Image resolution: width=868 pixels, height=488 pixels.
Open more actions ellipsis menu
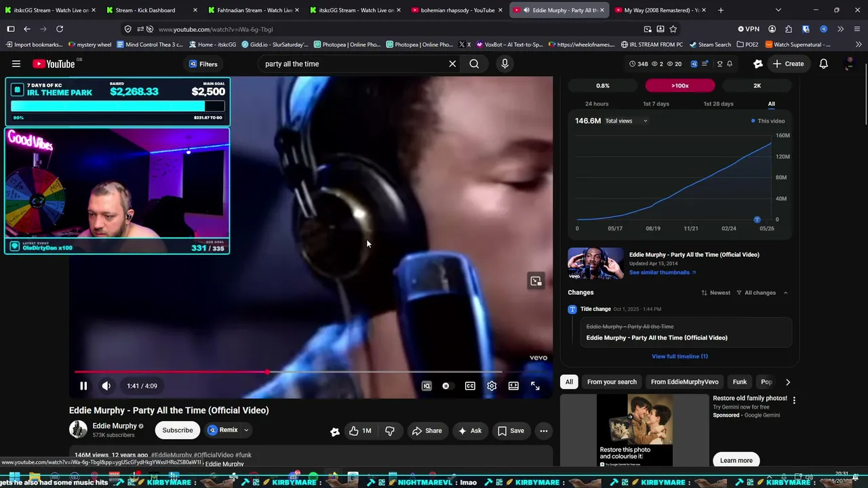(543, 430)
